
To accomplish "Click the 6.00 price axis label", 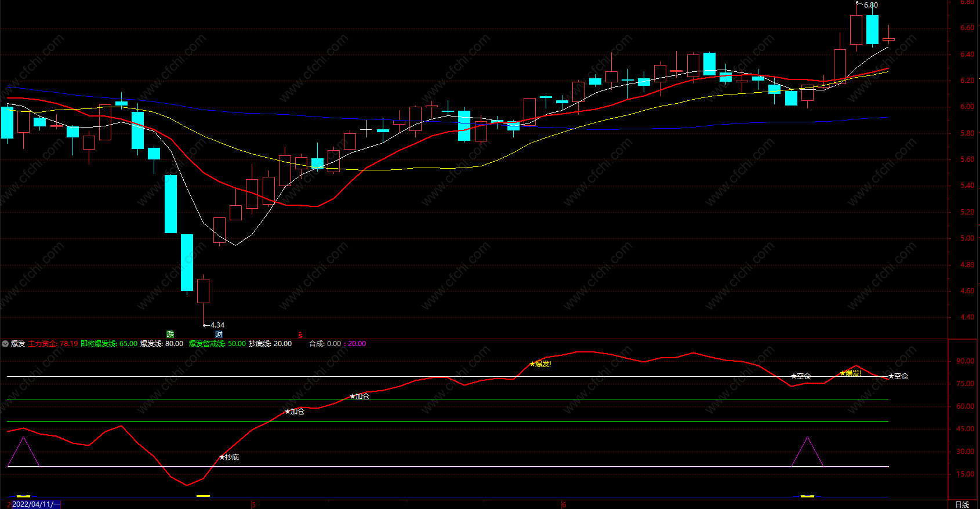I will coord(967,107).
